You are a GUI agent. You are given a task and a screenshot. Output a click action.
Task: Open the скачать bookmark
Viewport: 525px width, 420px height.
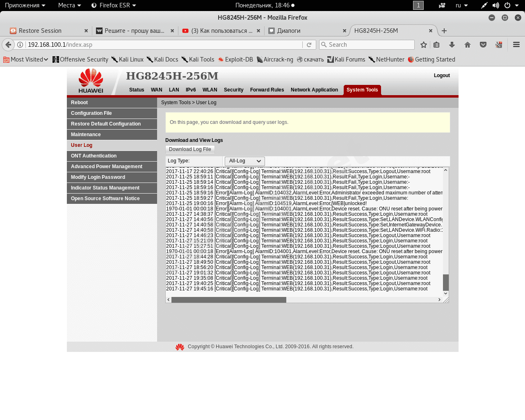pyautogui.click(x=310, y=59)
